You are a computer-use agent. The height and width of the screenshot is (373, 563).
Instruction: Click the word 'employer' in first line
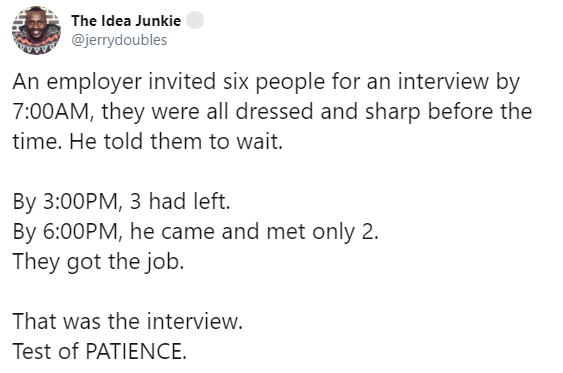pos(94,82)
